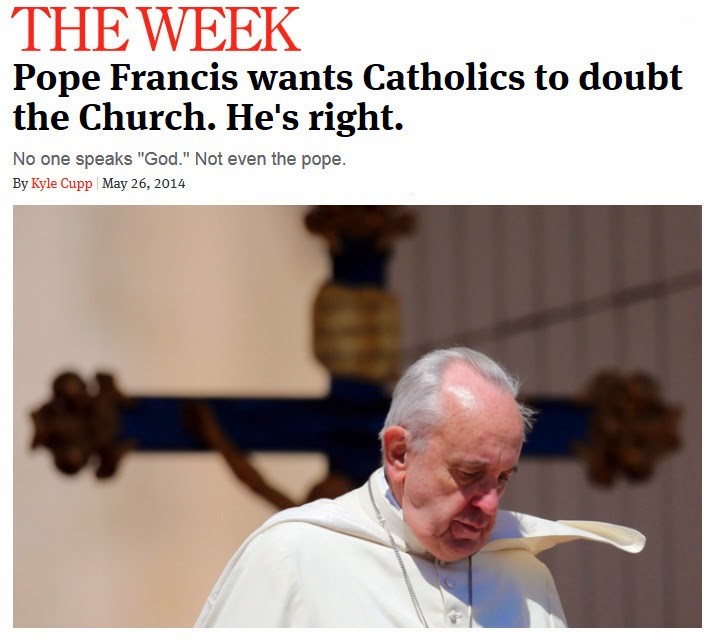The height and width of the screenshot is (642, 714).
Task: Click the divider between author and date
Action: click(97, 183)
